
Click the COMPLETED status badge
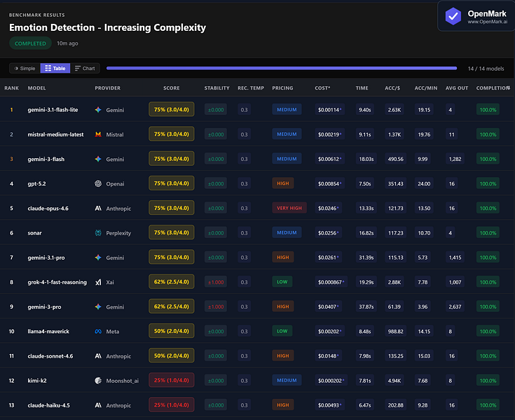30,43
